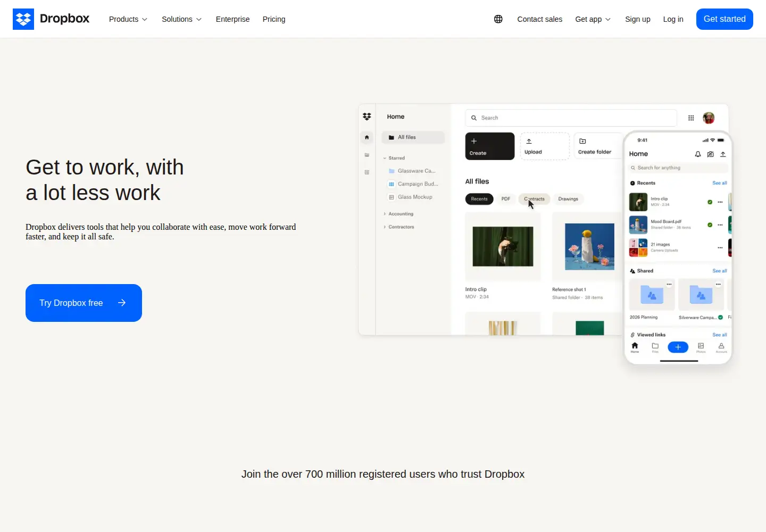The width and height of the screenshot is (766, 532).
Task: Open the apps grid icon beside the avatar
Action: click(x=691, y=118)
